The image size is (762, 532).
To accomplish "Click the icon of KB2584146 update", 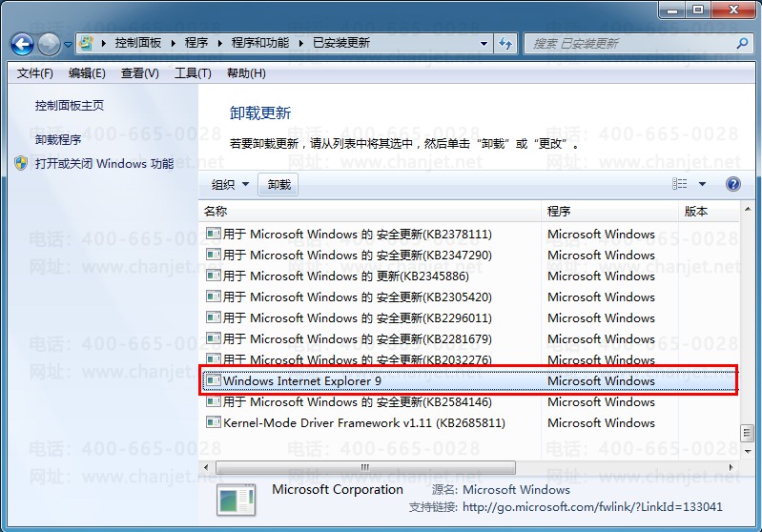I will coord(214,401).
